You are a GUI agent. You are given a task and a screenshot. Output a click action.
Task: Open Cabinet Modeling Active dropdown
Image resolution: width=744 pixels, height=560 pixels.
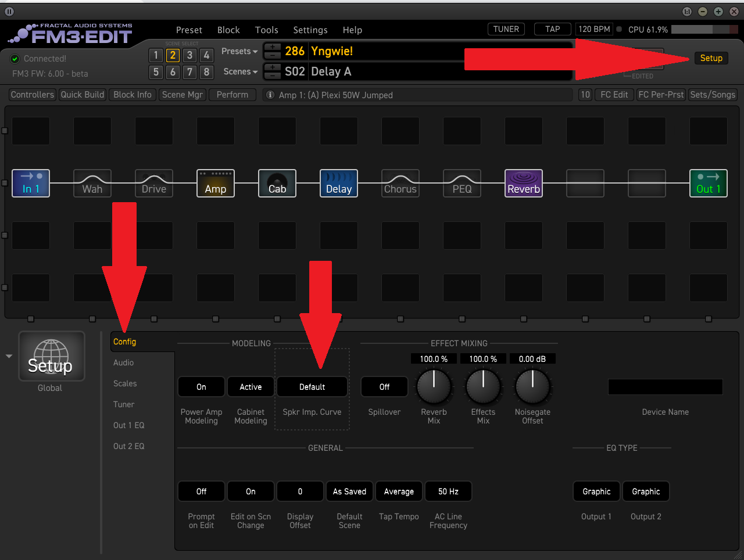(251, 387)
